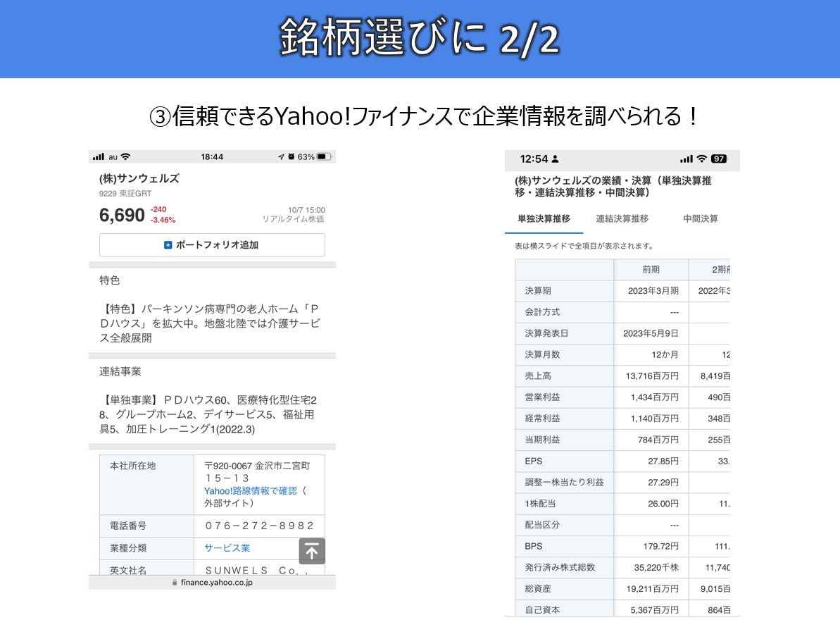Click the 9229 東証GRT ticker text

pyautogui.click(x=125, y=194)
